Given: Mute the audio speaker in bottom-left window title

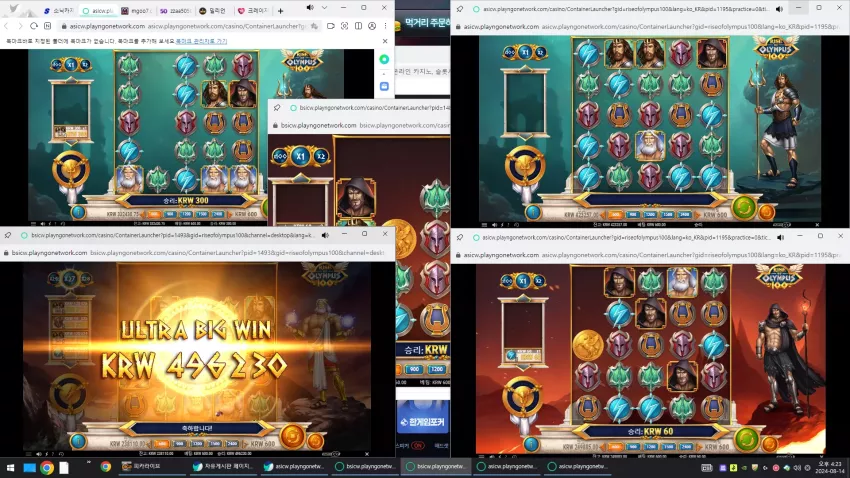Looking at the screenshot, I should 325,235.
